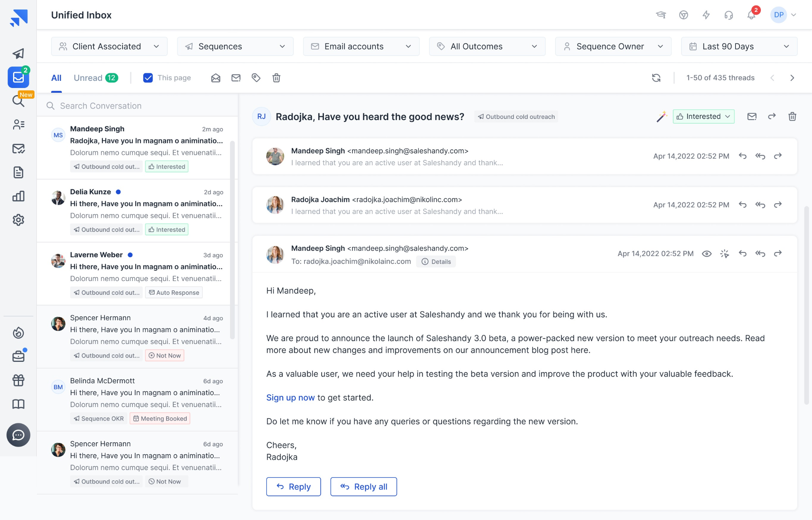Click graduation cap academy icon
Viewport: 812px width, 520px height.
tap(661, 15)
